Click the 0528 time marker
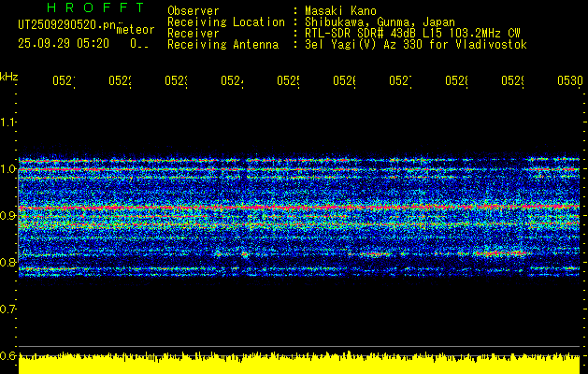The image size is (588, 374). [x=457, y=80]
